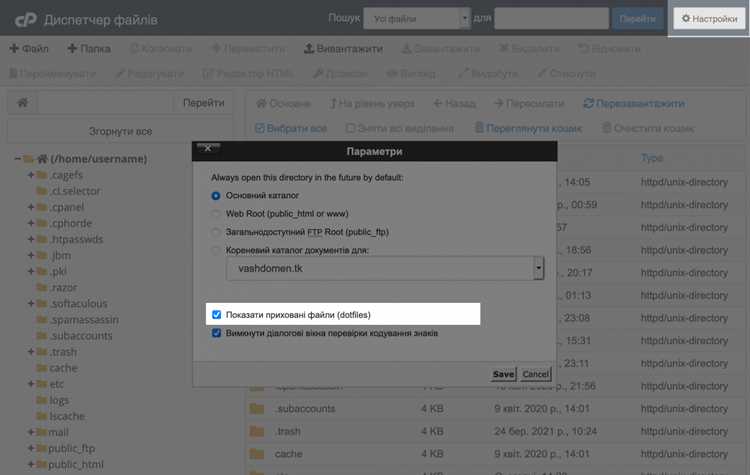The width and height of the screenshot is (750, 475).
Task: Click Перезавантажити reload icon
Action: pyautogui.click(x=588, y=103)
